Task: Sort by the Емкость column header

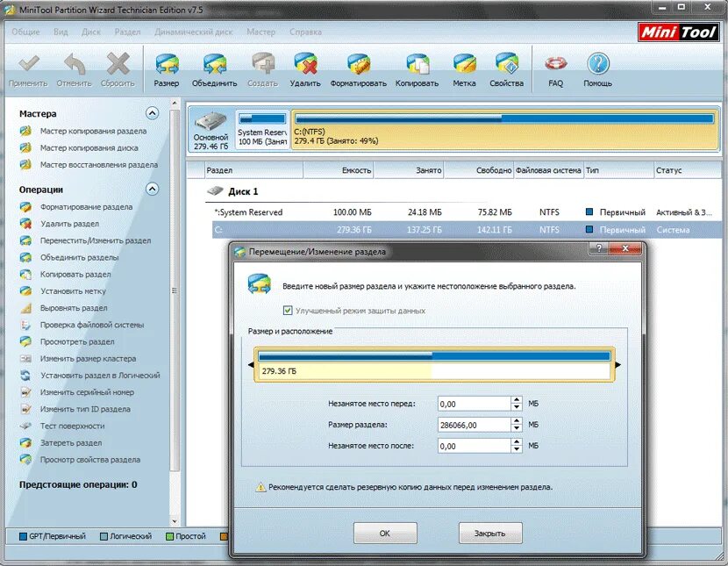Action: pos(338,170)
